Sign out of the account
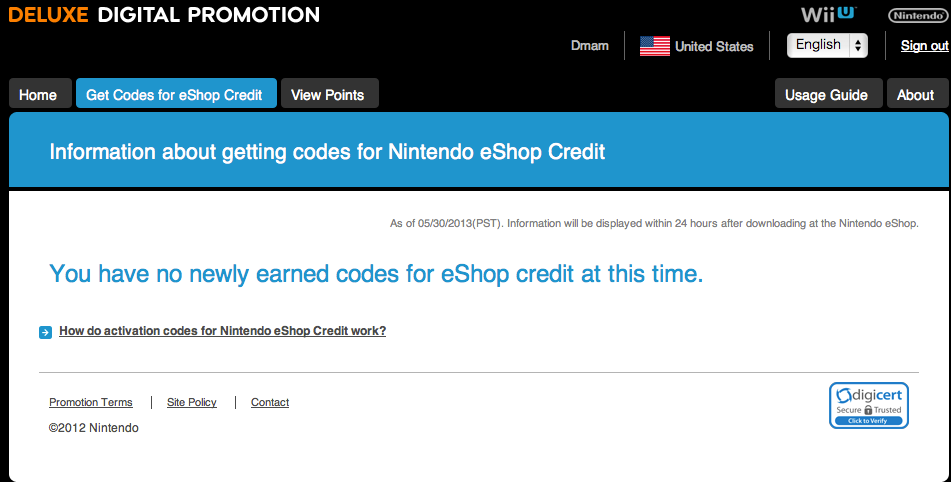The height and width of the screenshot is (482, 951). pyautogui.click(x=924, y=46)
